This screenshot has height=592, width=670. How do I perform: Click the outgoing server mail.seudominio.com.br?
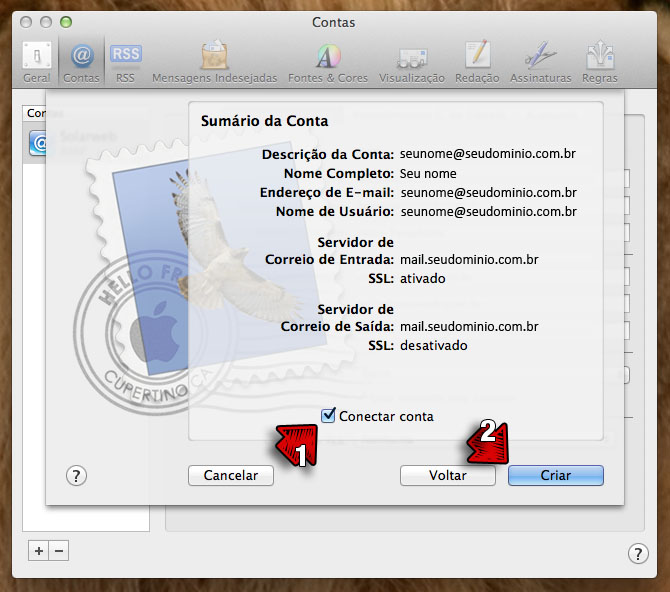(x=469, y=327)
